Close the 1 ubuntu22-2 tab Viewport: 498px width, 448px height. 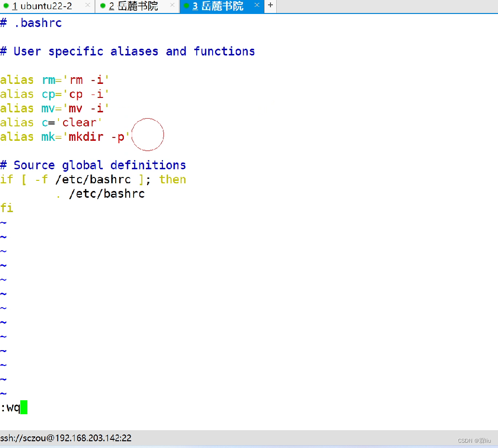point(88,5)
